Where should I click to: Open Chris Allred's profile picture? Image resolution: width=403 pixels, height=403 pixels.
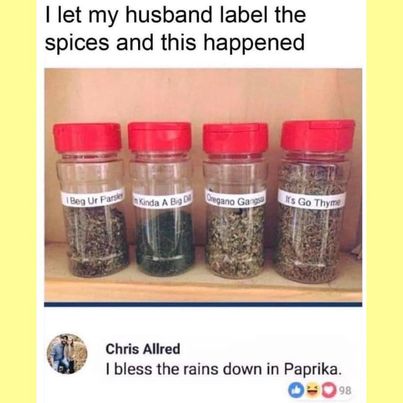coord(67,353)
